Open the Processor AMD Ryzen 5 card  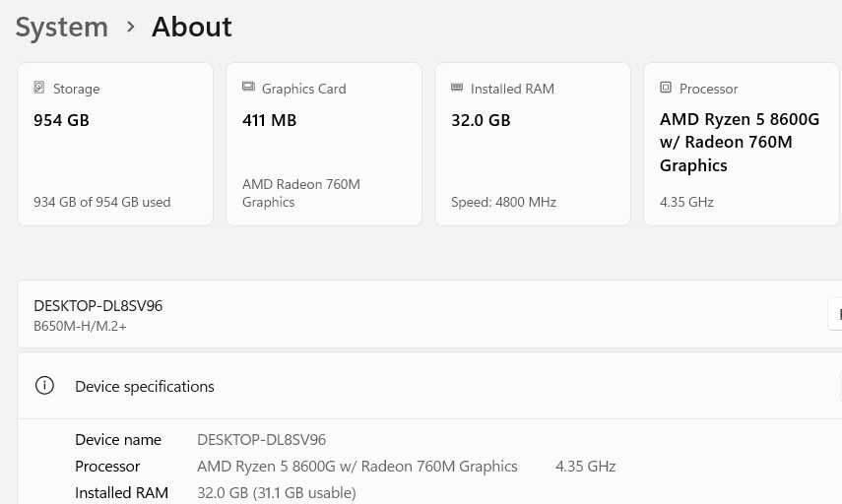click(742, 145)
